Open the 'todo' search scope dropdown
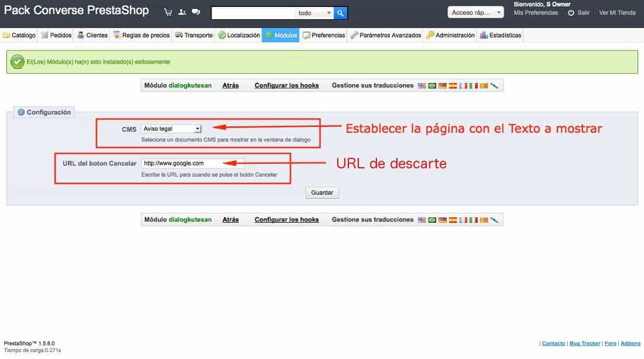Viewport: 644px width, 359px height. click(x=314, y=13)
